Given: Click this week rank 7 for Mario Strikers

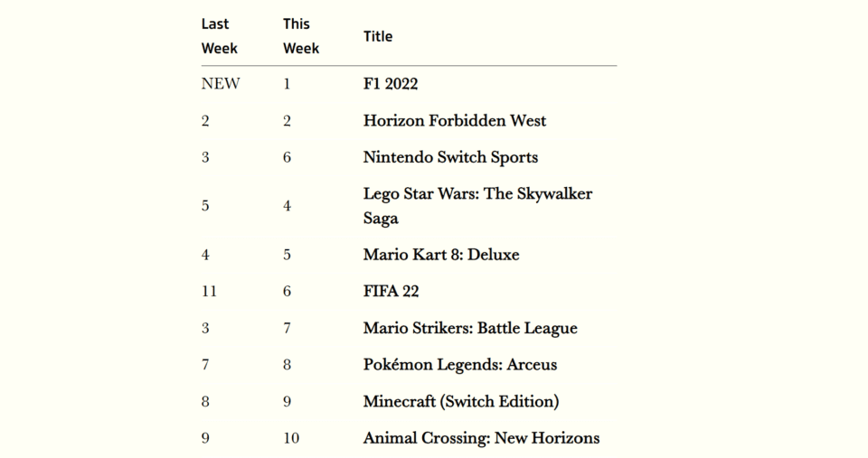Looking at the screenshot, I should point(287,329).
